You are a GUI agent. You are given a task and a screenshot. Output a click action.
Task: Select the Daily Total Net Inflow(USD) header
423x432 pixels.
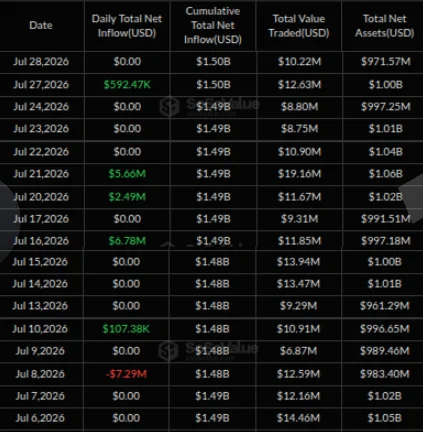127,26
